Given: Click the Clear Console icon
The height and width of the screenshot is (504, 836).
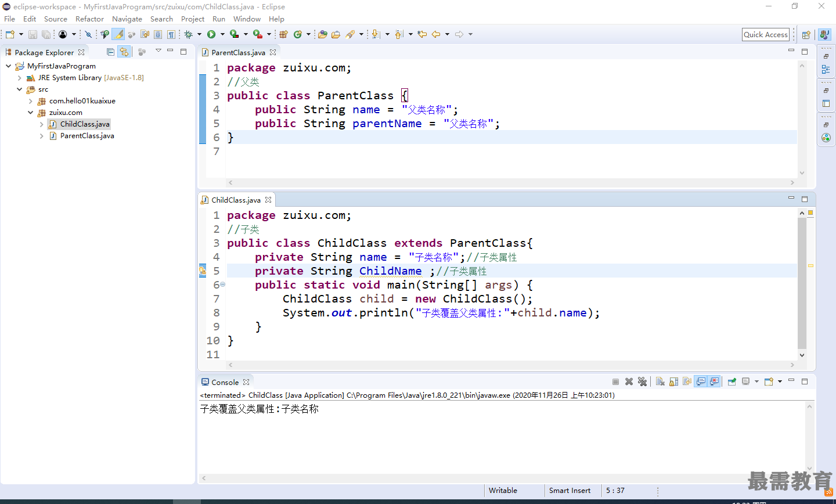Looking at the screenshot, I should pos(660,381).
